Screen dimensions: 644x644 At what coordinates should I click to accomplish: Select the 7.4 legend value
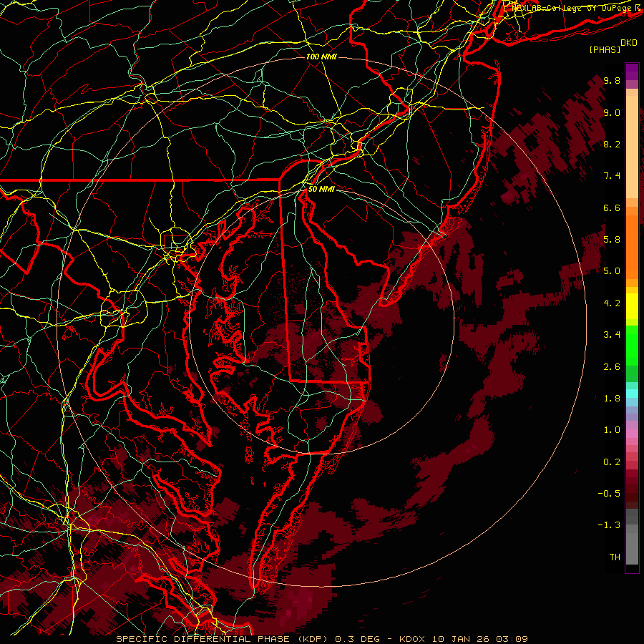[x=612, y=176]
